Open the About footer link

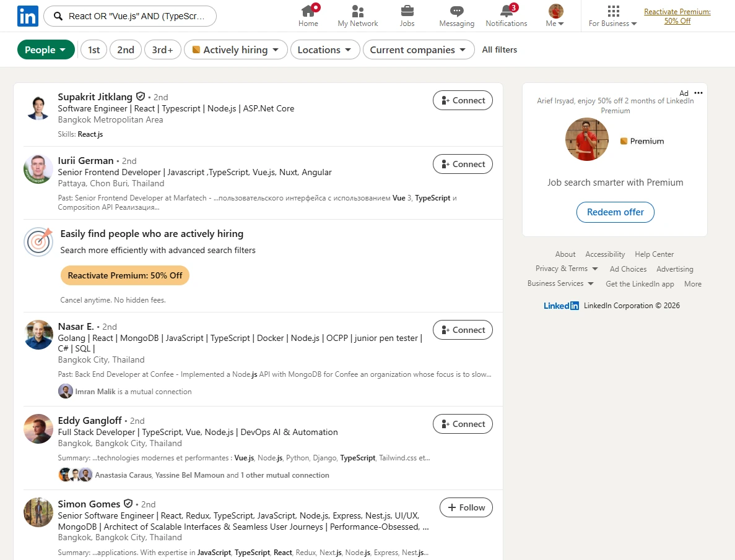565,254
